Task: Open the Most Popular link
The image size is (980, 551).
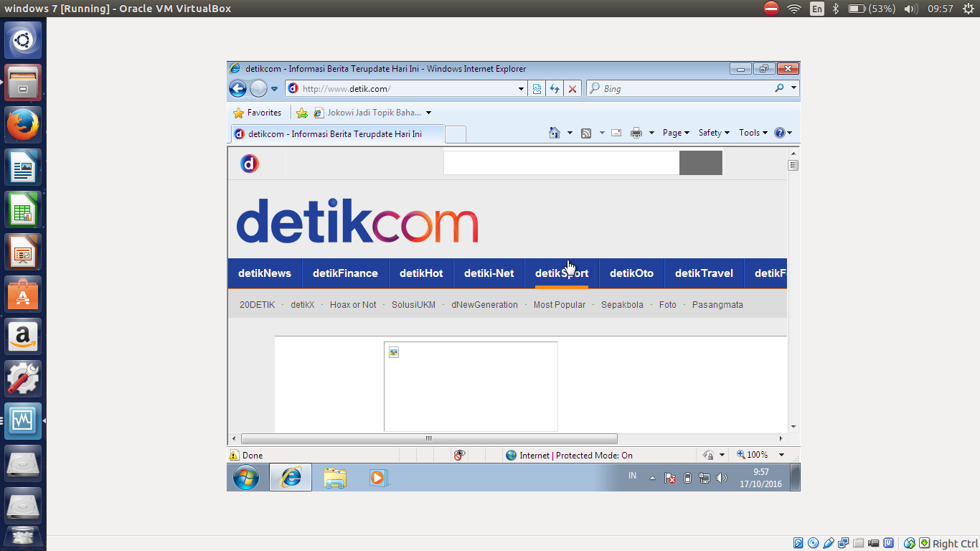Action: pyautogui.click(x=560, y=305)
